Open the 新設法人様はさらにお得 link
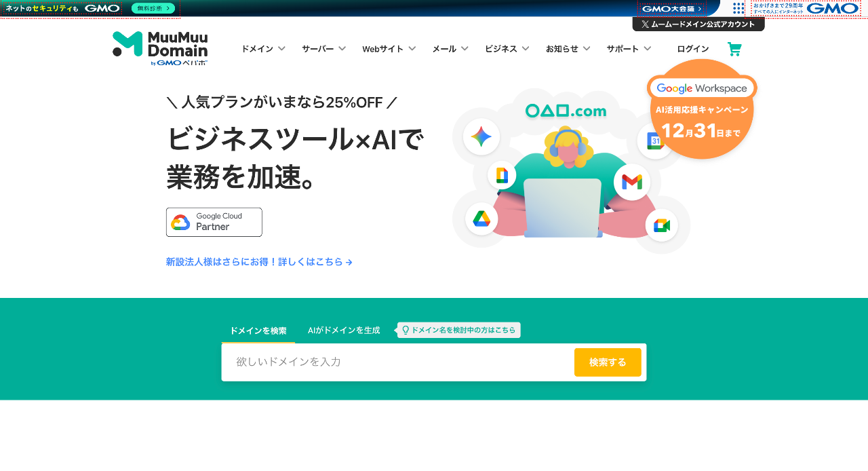This screenshot has height=471, width=868. point(259,262)
